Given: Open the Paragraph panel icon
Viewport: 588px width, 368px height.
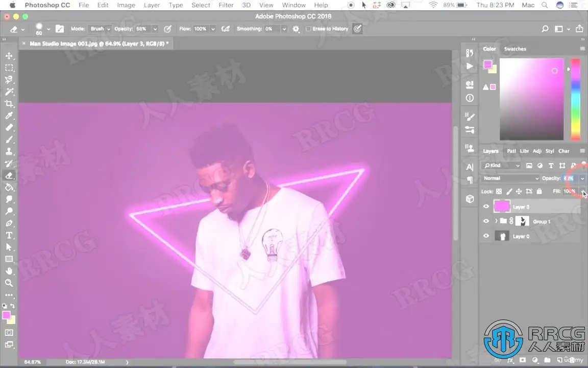Looking at the screenshot, I should coord(470,180).
